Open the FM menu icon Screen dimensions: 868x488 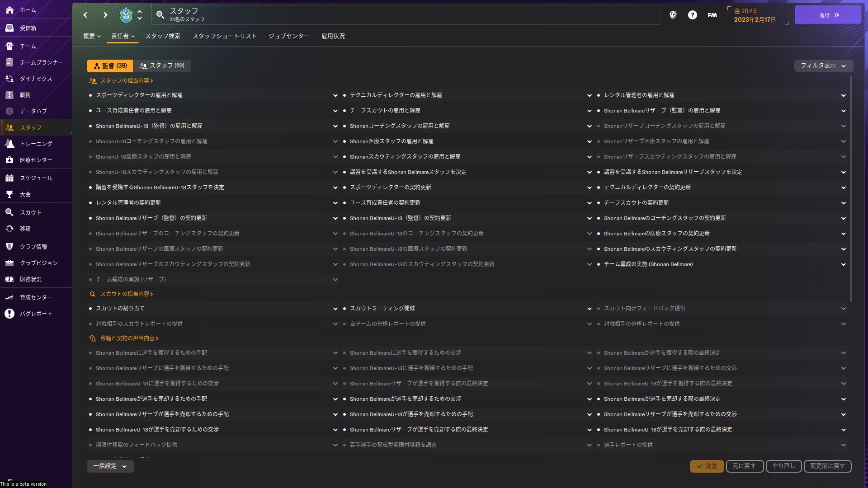pos(712,15)
